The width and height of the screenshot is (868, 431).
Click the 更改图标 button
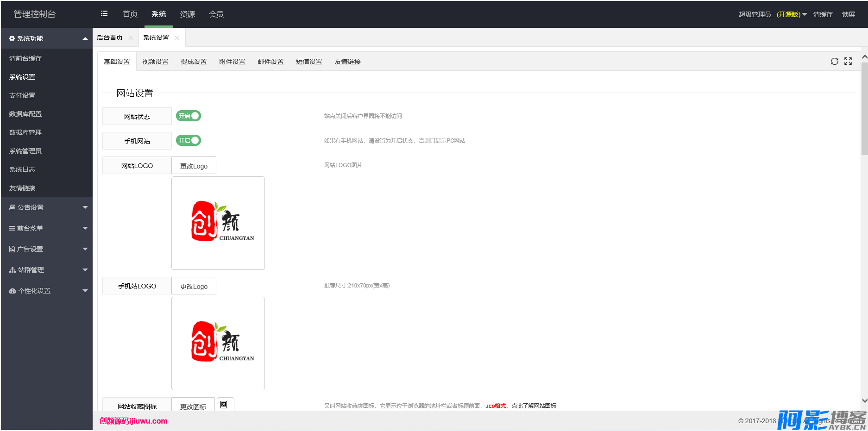point(193,405)
